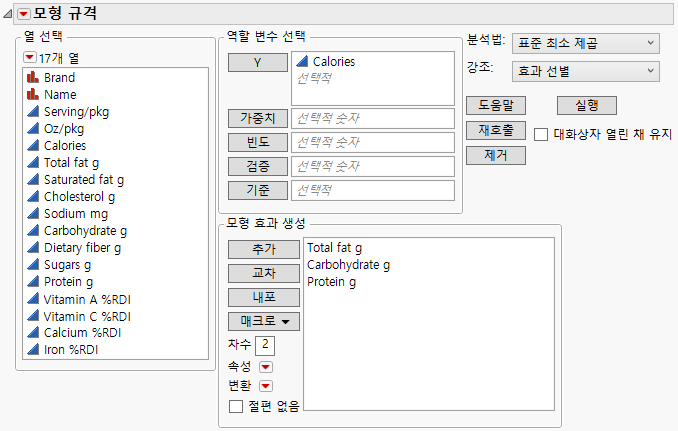The image size is (678, 431).
Task: Toggle 대화상자 열린 채 유지 checkbox
Action: click(540, 133)
